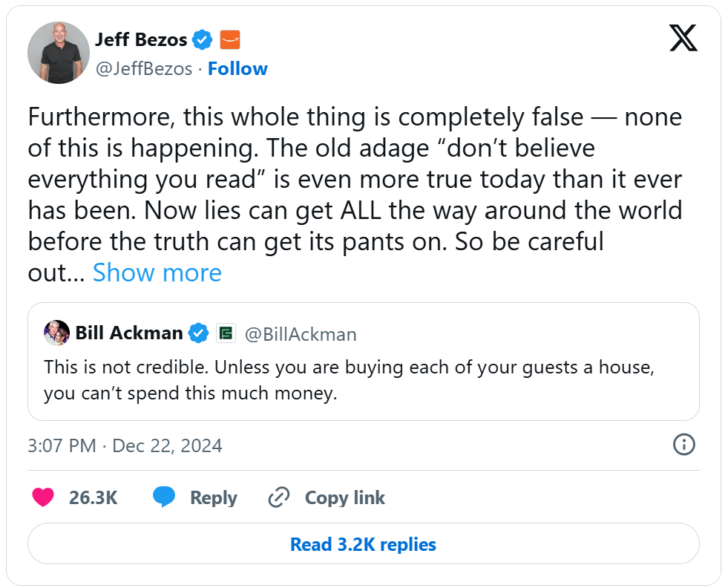Click Bill Ackman's verified badge
Screen dimensions: 728x588
point(198,333)
